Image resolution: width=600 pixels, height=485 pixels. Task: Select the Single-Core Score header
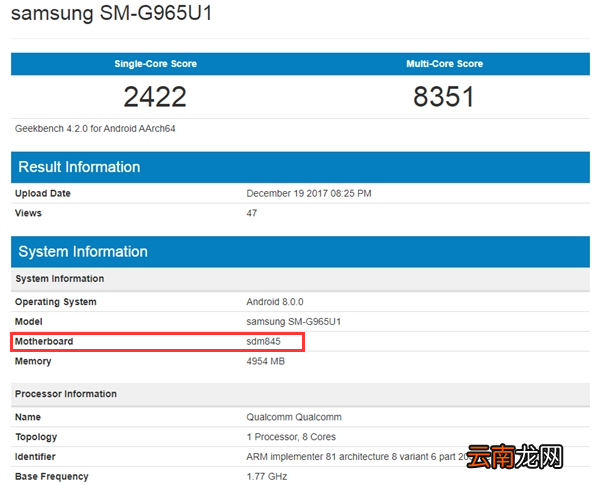click(x=155, y=64)
